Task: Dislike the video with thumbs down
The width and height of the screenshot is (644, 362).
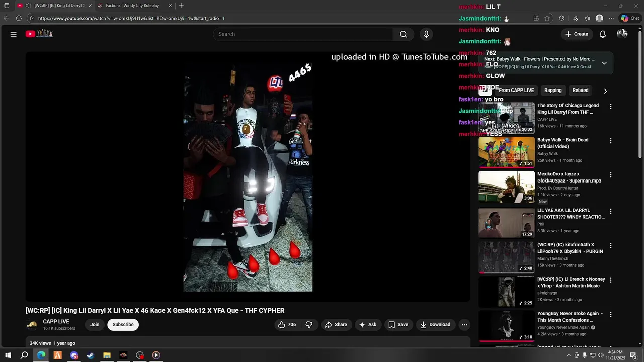Action: tap(309, 325)
